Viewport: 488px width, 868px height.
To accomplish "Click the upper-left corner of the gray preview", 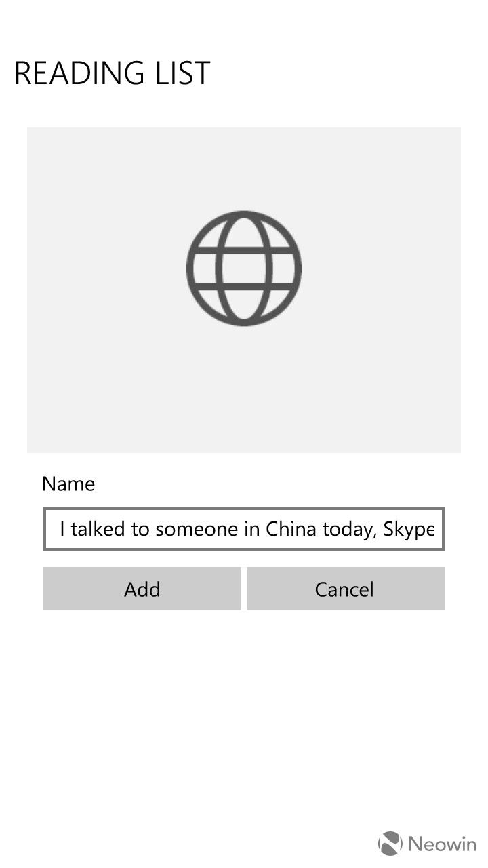I will [x=41, y=140].
